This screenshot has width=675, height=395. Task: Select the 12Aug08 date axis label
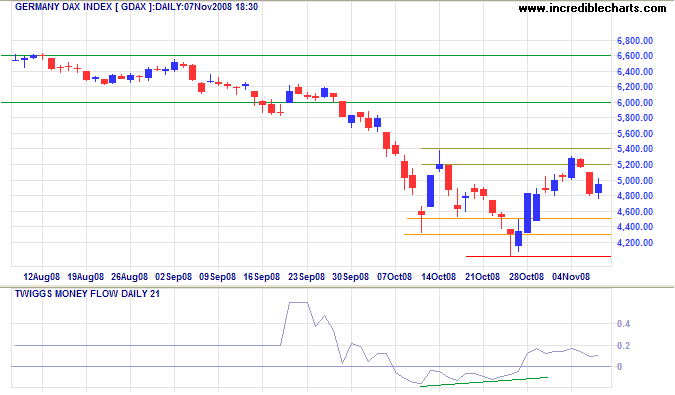(x=41, y=277)
